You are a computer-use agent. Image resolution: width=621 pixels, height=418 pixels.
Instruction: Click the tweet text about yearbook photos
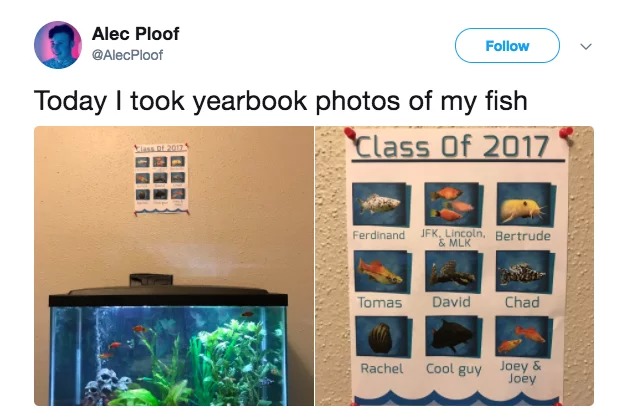point(280,101)
